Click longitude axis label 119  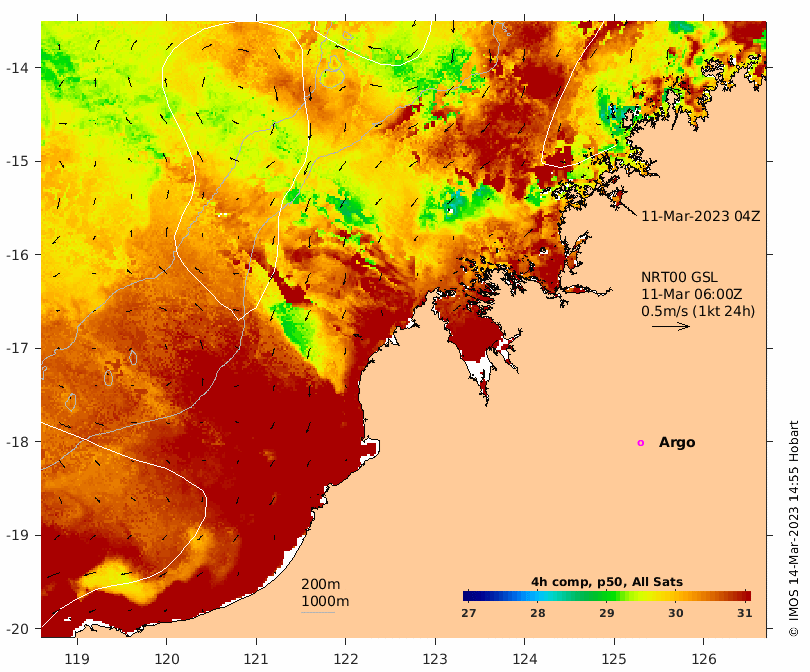point(77,659)
